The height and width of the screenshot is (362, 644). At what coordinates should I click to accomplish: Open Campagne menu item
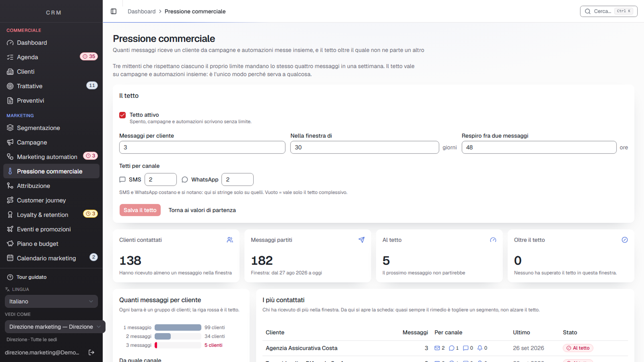tap(51, 142)
